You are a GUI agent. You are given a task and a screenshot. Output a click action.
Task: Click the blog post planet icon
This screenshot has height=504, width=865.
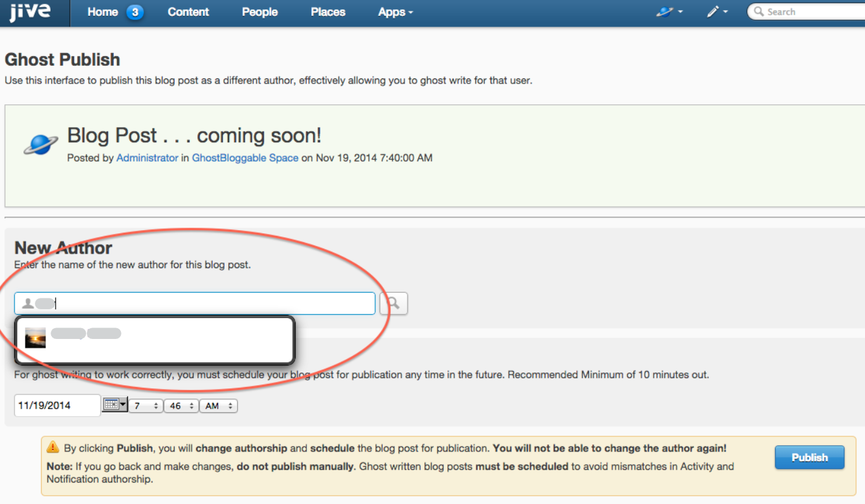pyautogui.click(x=40, y=144)
